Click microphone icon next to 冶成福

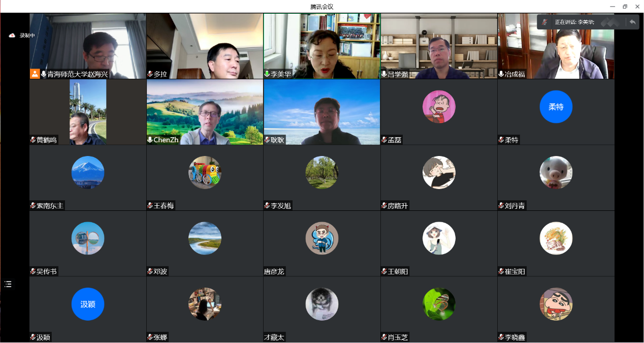tap(501, 74)
